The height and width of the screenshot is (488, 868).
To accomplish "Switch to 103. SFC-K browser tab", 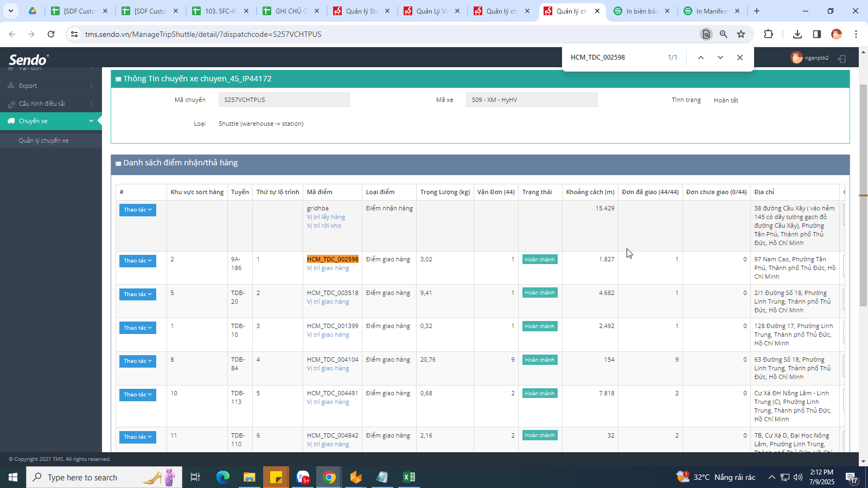I will (x=220, y=11).
